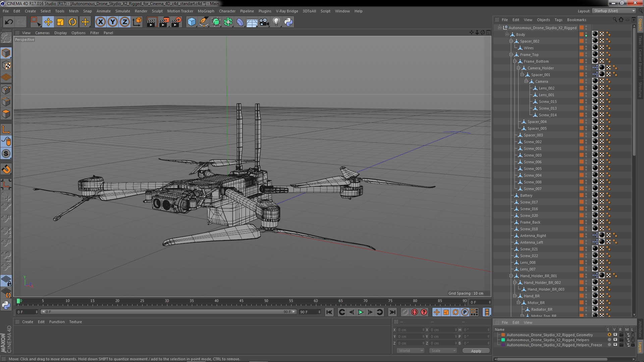Viewport: 644px width, 362px height.
Task: Open the V-Ray Bridge menu
Action: [287, 11]
